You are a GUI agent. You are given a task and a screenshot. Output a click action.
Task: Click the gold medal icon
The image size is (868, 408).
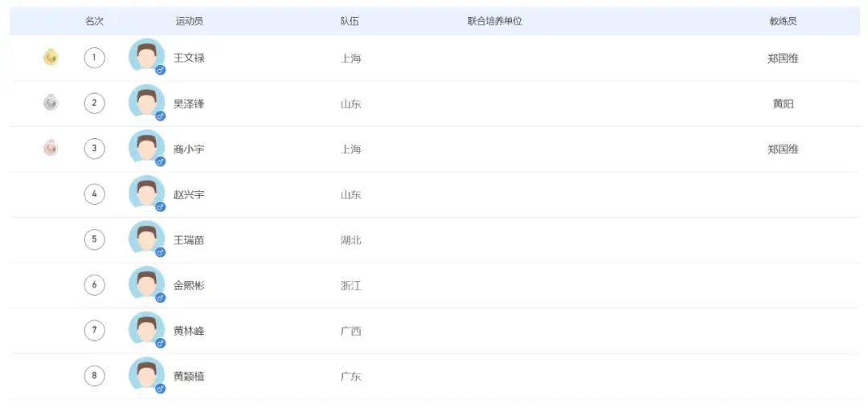click(x=51, y=58)
